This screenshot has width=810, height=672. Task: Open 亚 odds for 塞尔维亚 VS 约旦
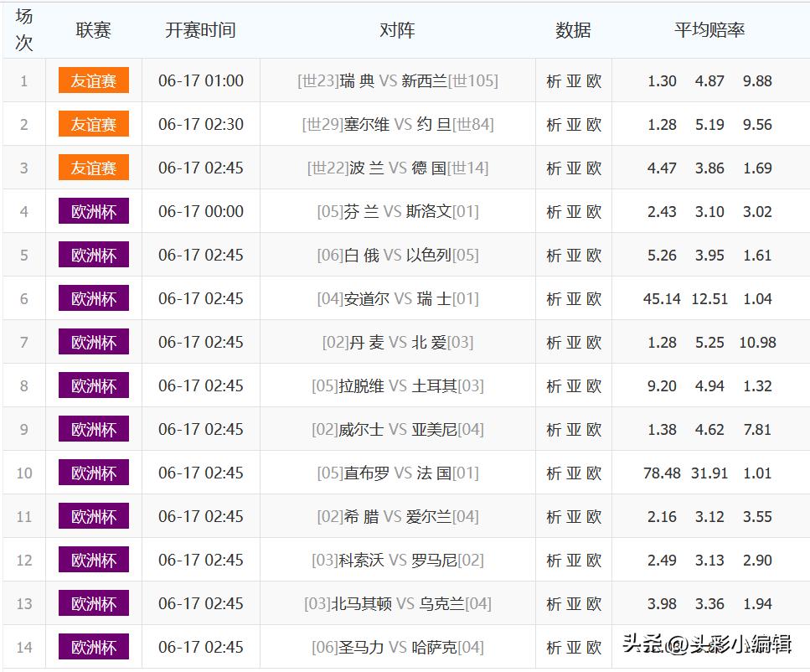tap(573, 123)
